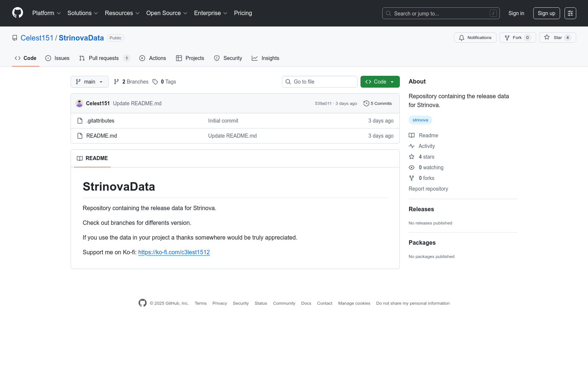View the Insights tab

[265, 58]
